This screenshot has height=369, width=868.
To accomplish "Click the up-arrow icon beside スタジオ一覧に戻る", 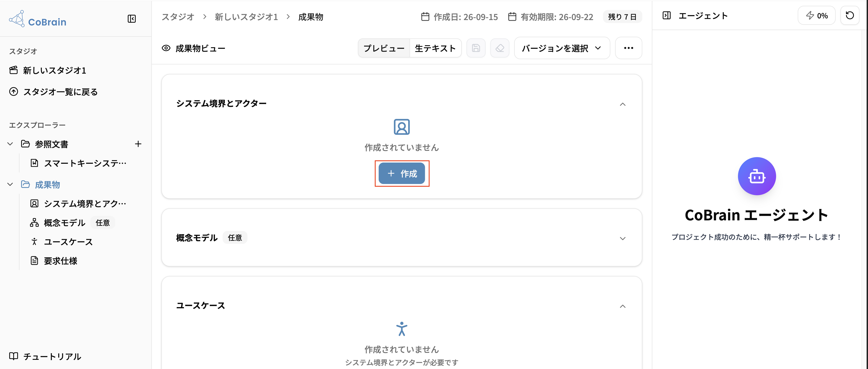I will click(13, 92).
